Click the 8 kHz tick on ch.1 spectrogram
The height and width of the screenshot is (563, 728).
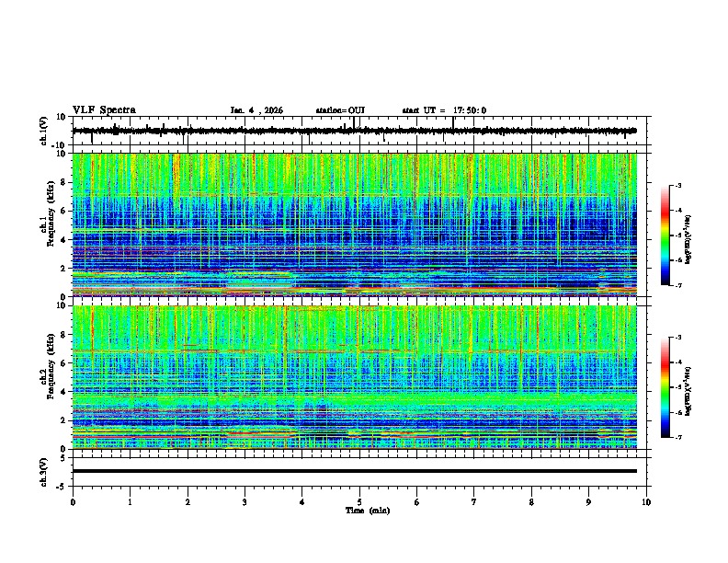click(x=63, y=182)
